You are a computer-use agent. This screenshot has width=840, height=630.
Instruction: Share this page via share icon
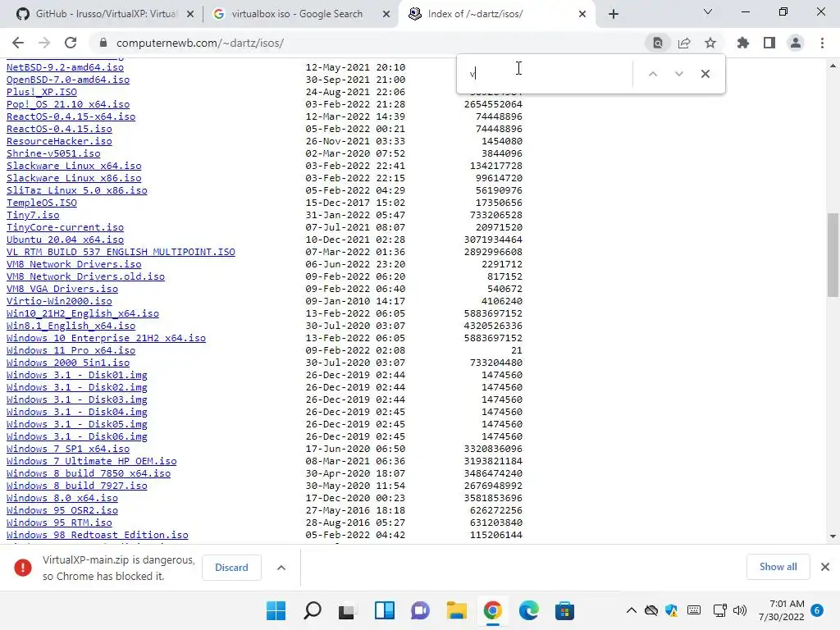pos(684,43)
